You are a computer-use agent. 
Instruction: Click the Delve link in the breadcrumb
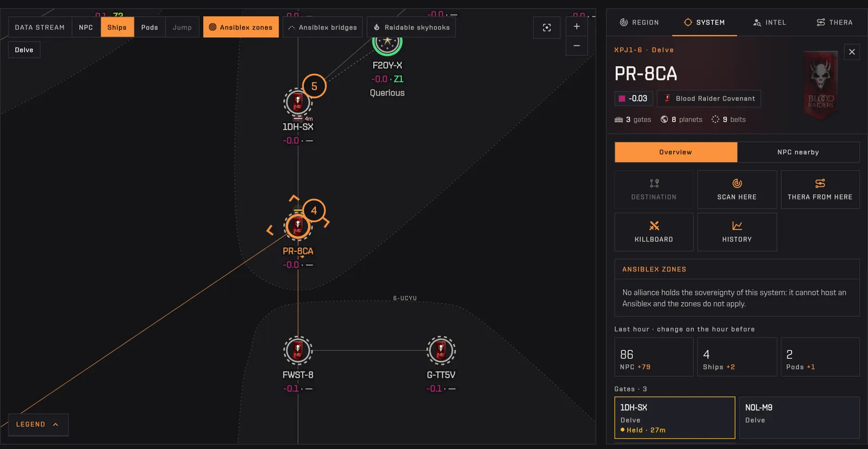point(663,50)
